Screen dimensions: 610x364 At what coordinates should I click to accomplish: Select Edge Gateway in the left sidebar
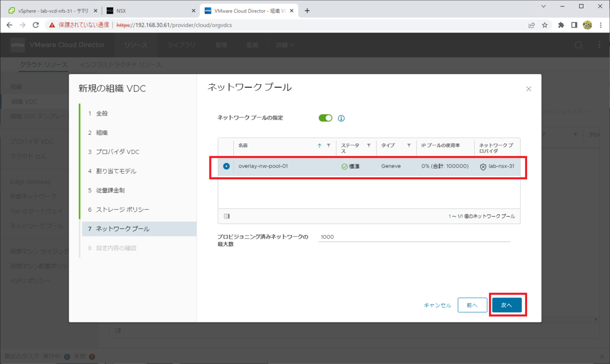point(30,182)
